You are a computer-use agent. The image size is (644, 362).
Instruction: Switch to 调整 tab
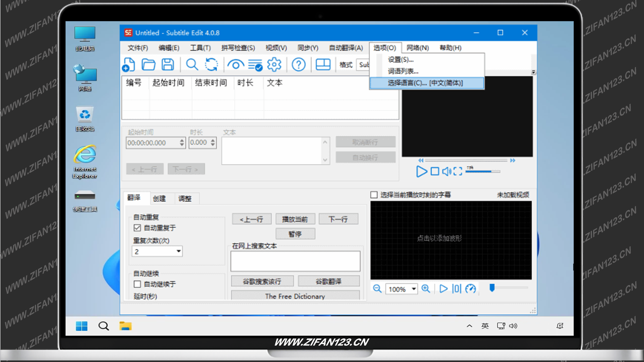185,198
